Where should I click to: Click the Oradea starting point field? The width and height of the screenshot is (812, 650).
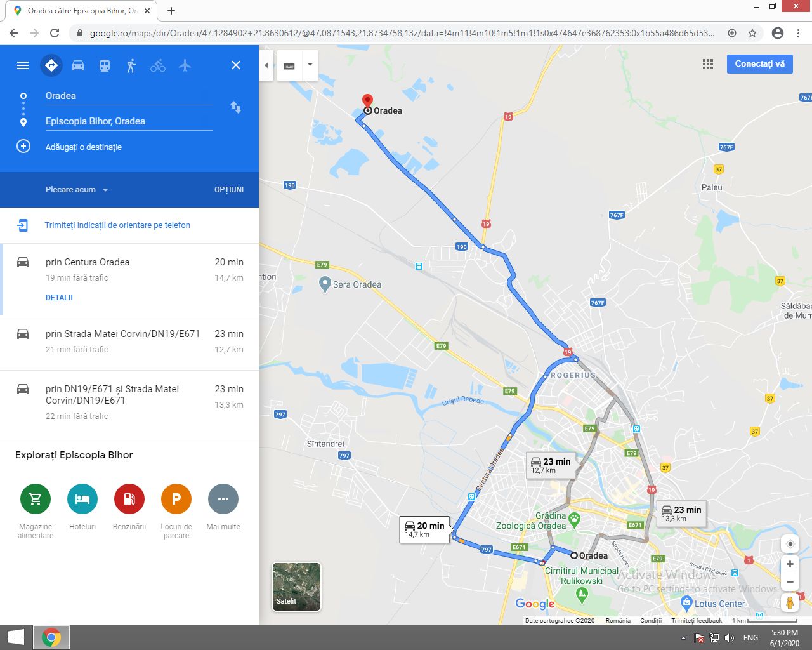click(129, 96)
